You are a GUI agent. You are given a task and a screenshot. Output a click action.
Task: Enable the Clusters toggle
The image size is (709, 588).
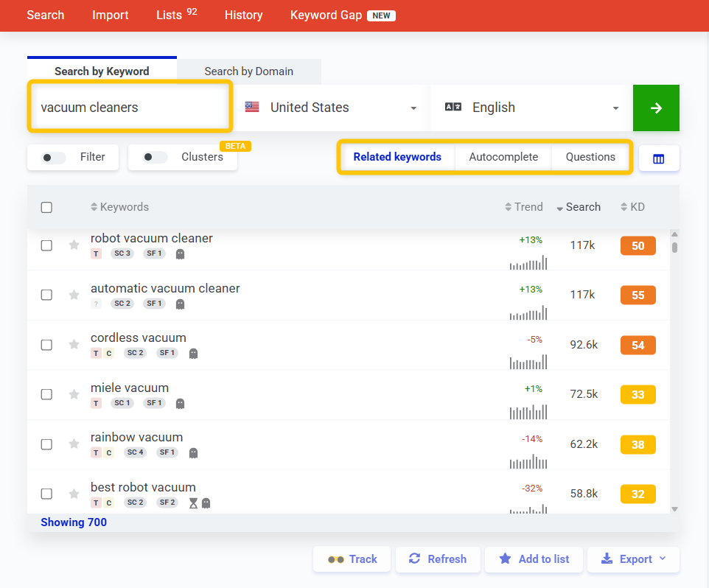(156, 158)
